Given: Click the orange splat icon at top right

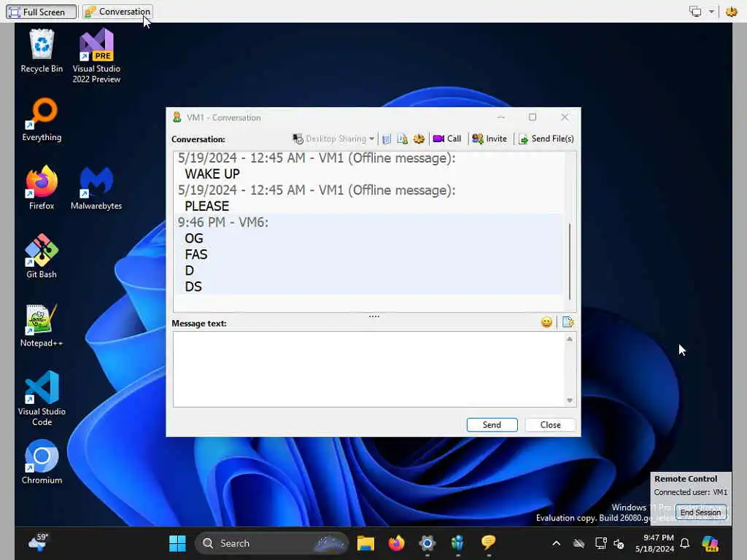Looking at the screenshot, I should coord(731,12).
